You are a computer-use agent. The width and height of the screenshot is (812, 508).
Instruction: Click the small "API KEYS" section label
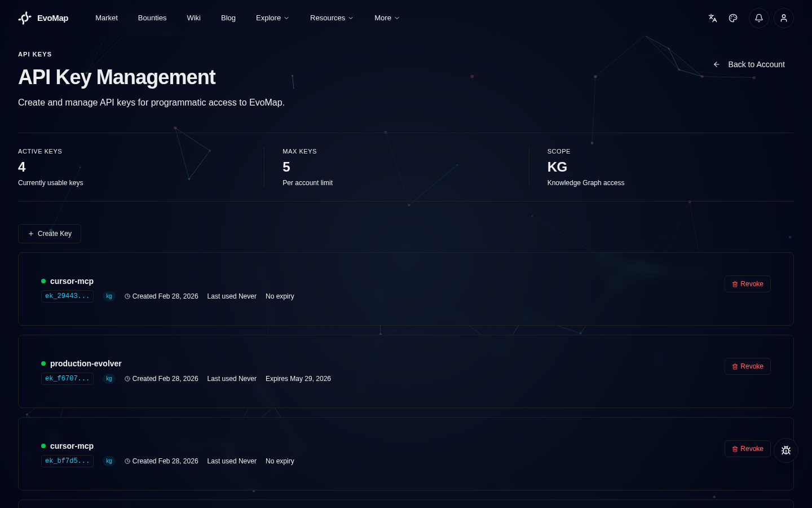click(x=35, y=54)
